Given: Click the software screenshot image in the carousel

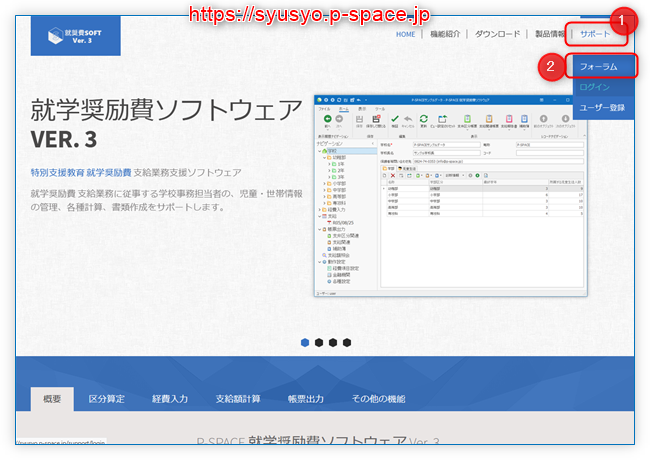Looking at the screenshot, I should [x=451, y=196].
